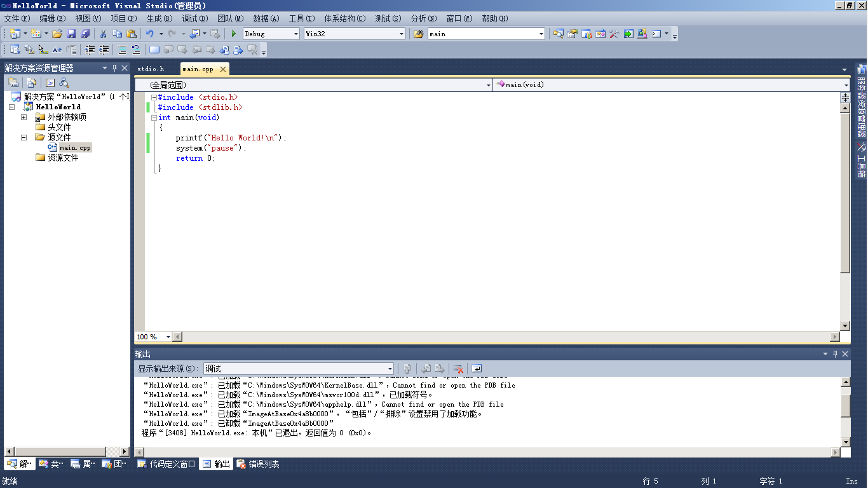Viewport: 868px width, 488px height.
Task: Toggle a bookmark with the bookmark icon
Action: [154, 50]
